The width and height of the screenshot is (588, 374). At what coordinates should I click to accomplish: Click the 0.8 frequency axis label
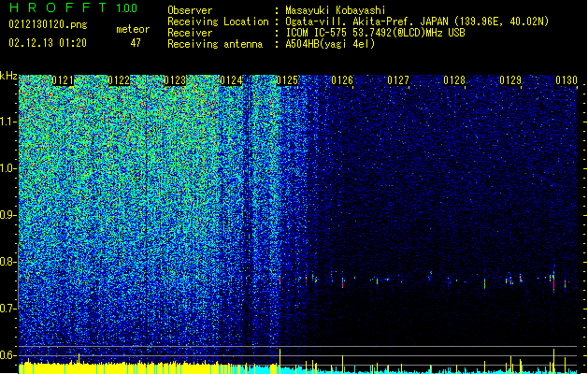coord(8,262)
